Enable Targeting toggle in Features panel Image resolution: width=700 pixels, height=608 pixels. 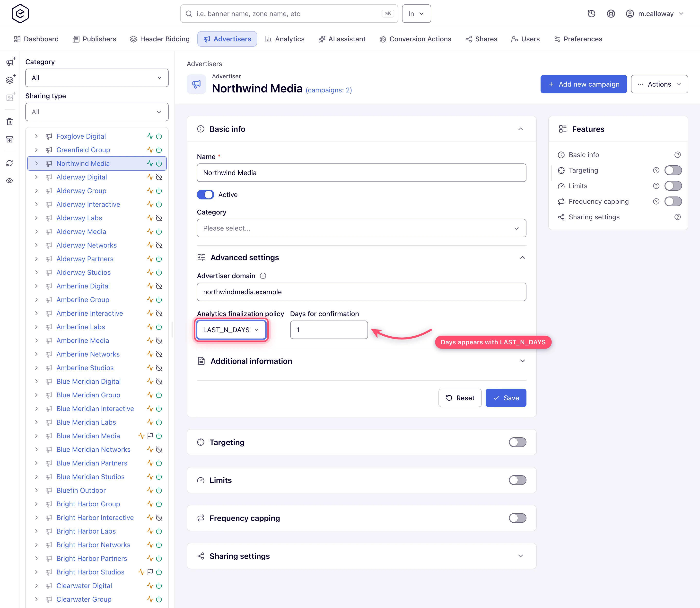tap(673, 170)
